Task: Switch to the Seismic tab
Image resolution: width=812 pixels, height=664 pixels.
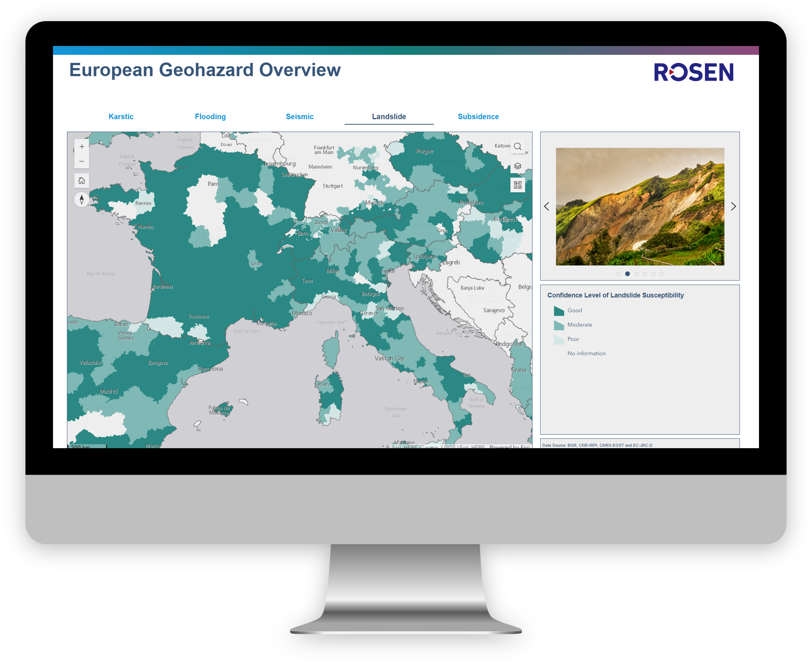Action: tap(300, 117)
